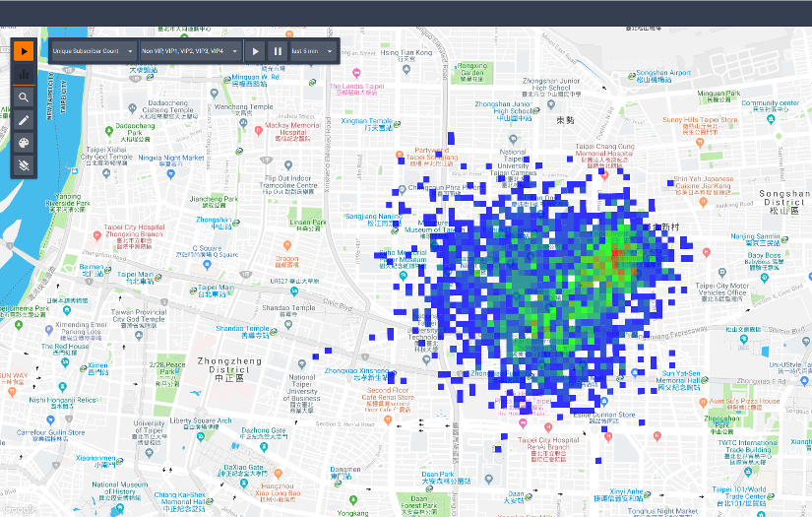Click the Xiaonanmen station label
The height and width of the screenshot is (517, 812).
(x=95, y=461)
